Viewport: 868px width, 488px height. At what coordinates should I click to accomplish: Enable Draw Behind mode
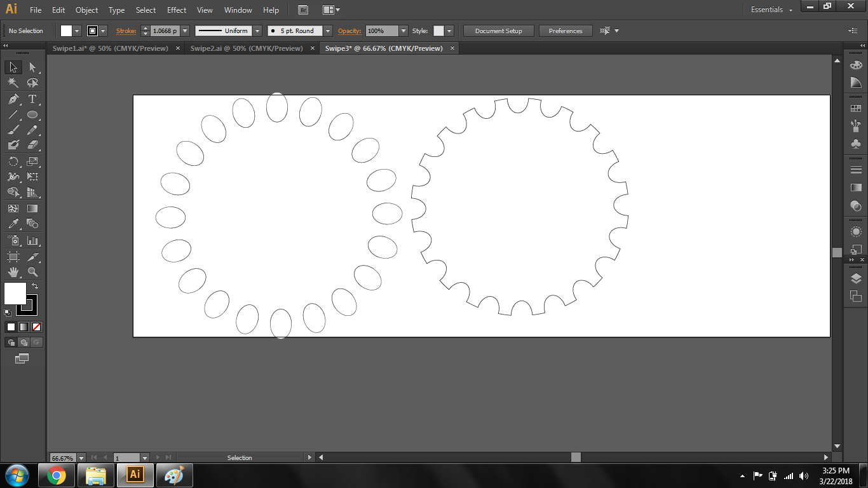24,342
